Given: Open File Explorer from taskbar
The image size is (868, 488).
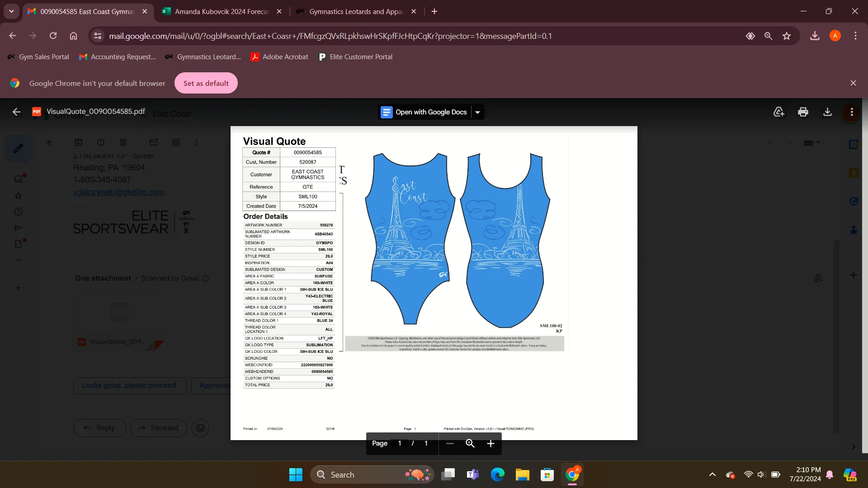Looking at the screenshot, I should coord(523,474).
